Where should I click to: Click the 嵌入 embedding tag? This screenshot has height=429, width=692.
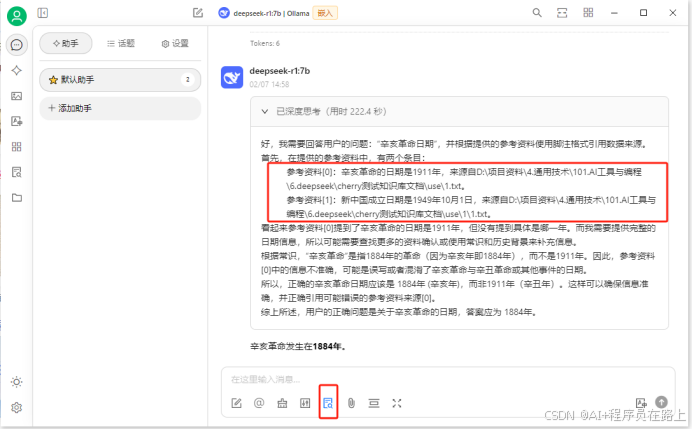pyautogui.click(x=325, y=13)
